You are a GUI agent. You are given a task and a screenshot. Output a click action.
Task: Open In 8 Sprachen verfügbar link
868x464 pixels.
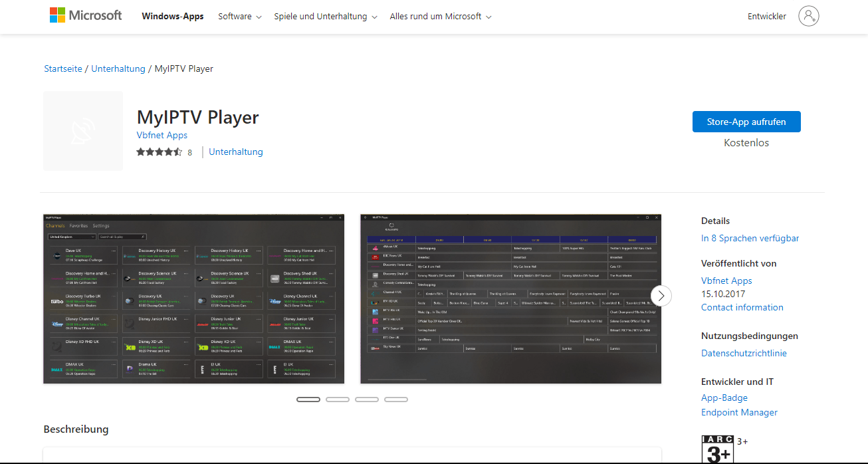coord(750,238)
